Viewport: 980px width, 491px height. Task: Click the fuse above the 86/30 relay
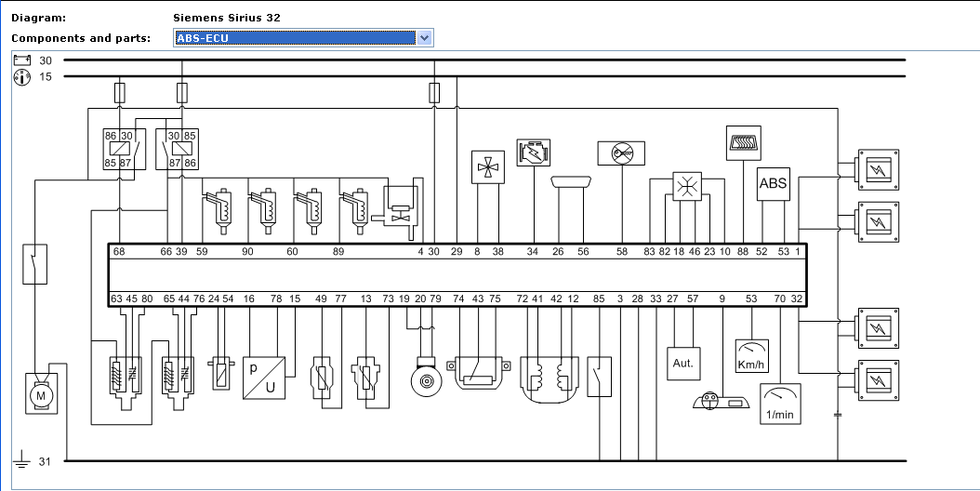121,93
